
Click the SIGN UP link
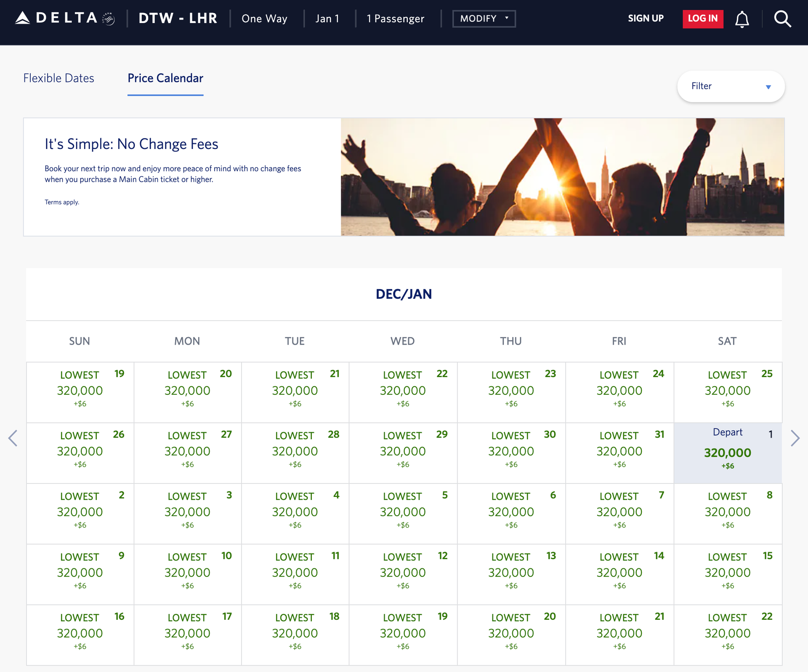(x=646, y=19)
